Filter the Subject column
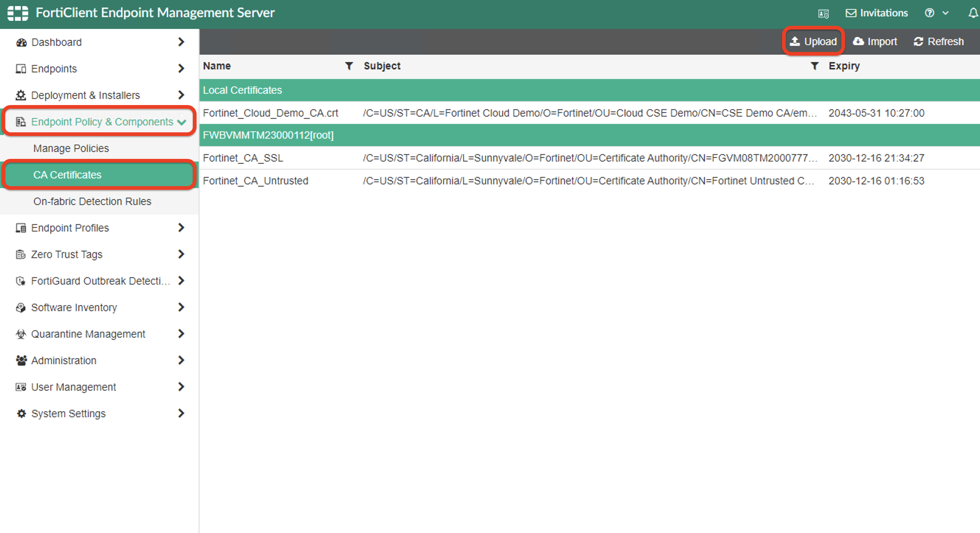980x533 pixels. pyautogui.click(x=814, y=66)
